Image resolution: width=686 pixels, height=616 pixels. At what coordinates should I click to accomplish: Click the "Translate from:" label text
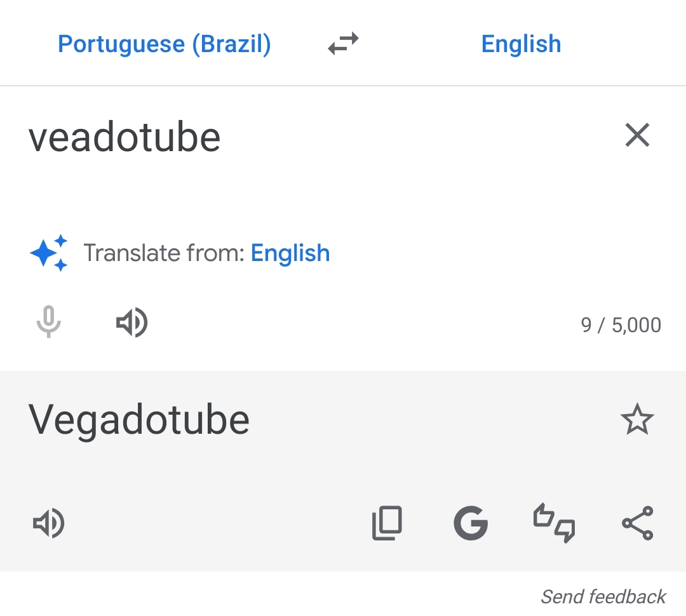(164, 253)
